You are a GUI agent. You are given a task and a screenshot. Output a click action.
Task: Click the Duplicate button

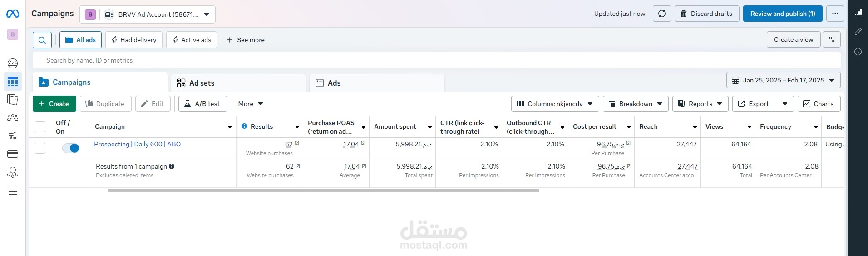(x=105, y=104)
